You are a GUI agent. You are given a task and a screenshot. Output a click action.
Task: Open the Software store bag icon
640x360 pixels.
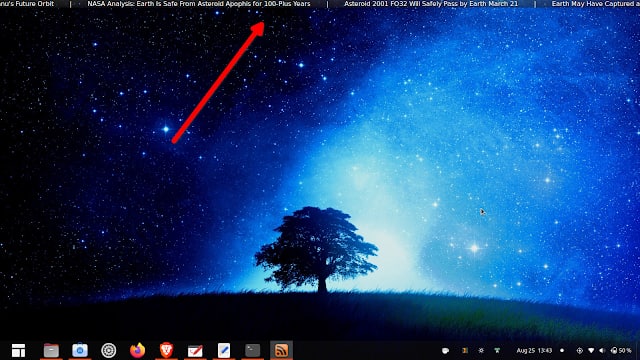click(x=80, y=350)
